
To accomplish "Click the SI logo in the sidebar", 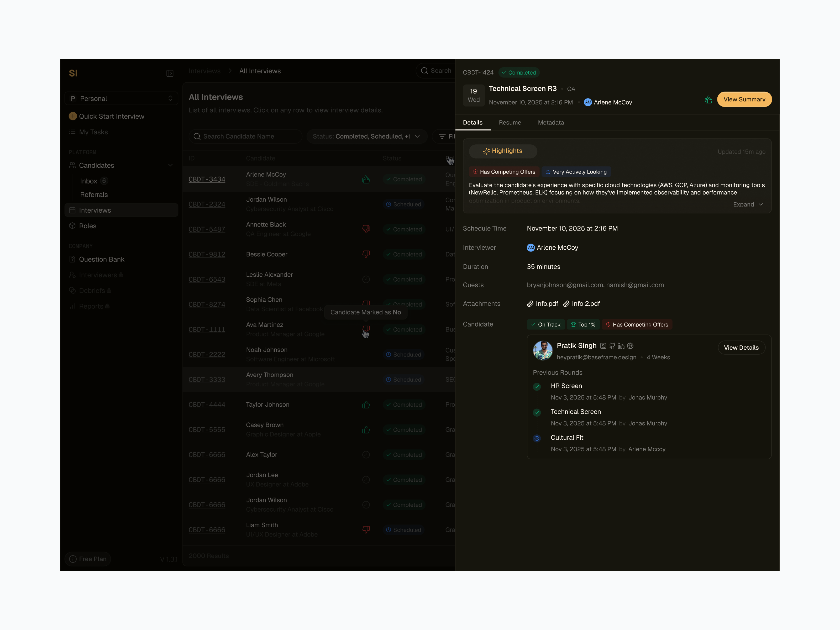I will click(x=73, y=73).
